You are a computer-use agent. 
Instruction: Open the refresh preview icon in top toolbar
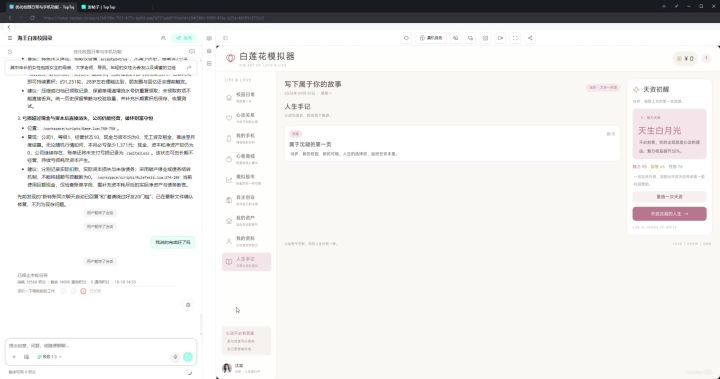point(406,38)
